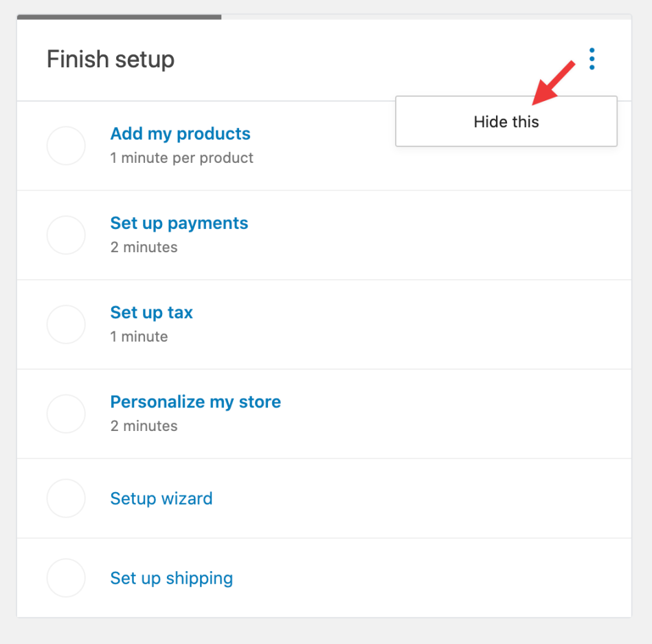This screenshot has width=652, height=644.
Task: Open the Personalize my store task
Action: [195, 401]
